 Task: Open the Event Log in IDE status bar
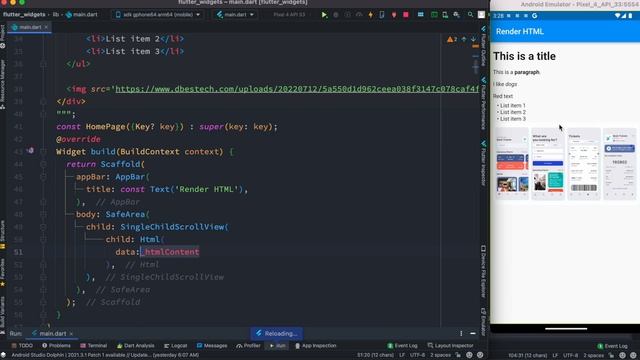pyautogui.click(x=402, y=346)
